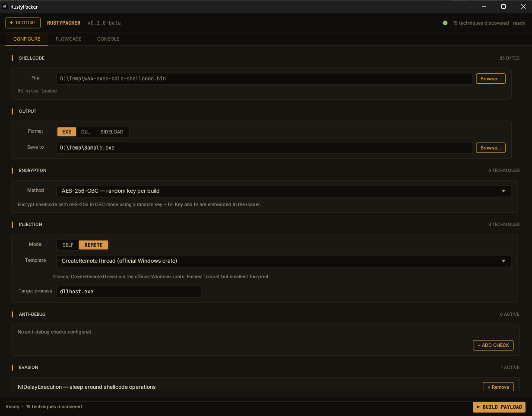This screenshot has width=532, height=416.
Task: Click the OUTPUT section heading
Action: pyautogui.click(x=28, y=111)
